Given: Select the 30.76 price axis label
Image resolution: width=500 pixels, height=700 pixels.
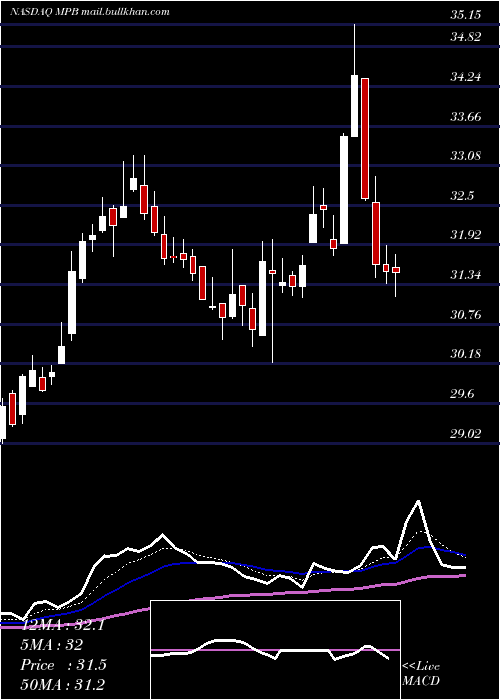Looking at the screenshot, I should [466, 315].
